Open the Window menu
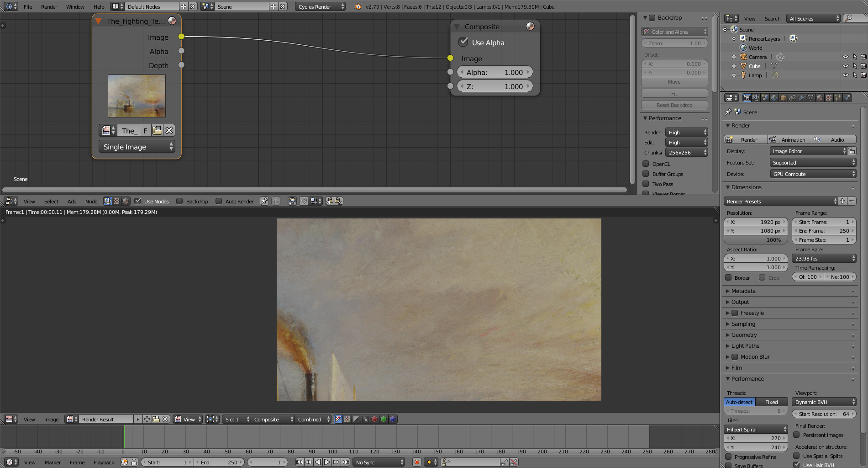Image resolution: width=868 pixels, height=468 pixels. (x=75, y=7)
